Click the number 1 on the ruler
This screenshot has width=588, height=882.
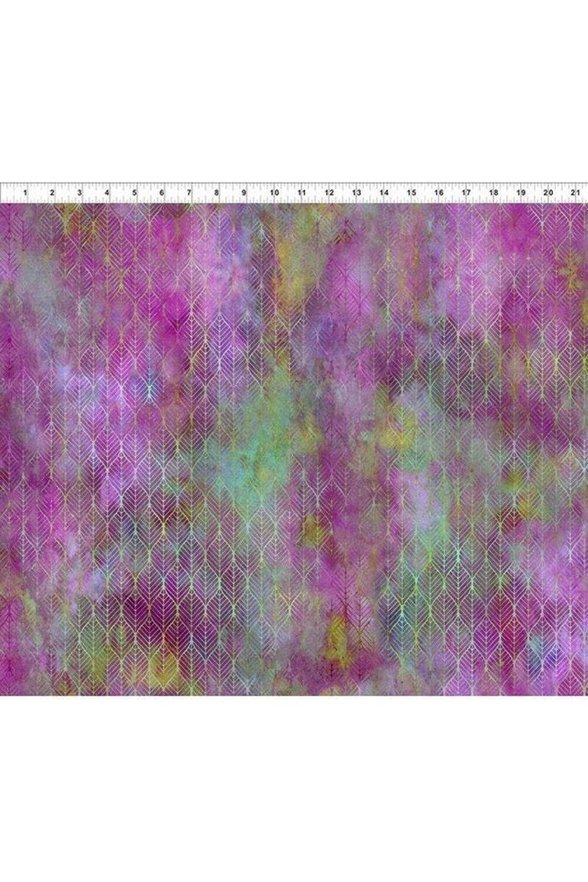[x=25, y=193]
